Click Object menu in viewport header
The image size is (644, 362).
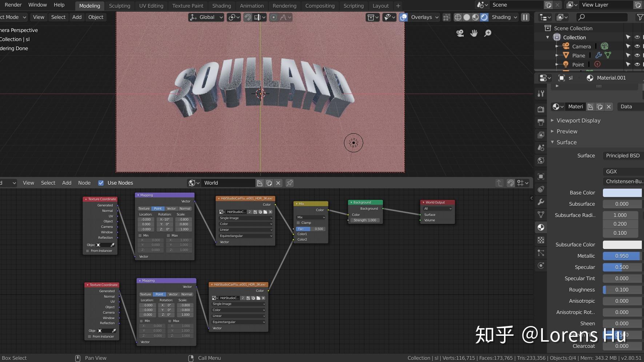(x=96, y=17)
